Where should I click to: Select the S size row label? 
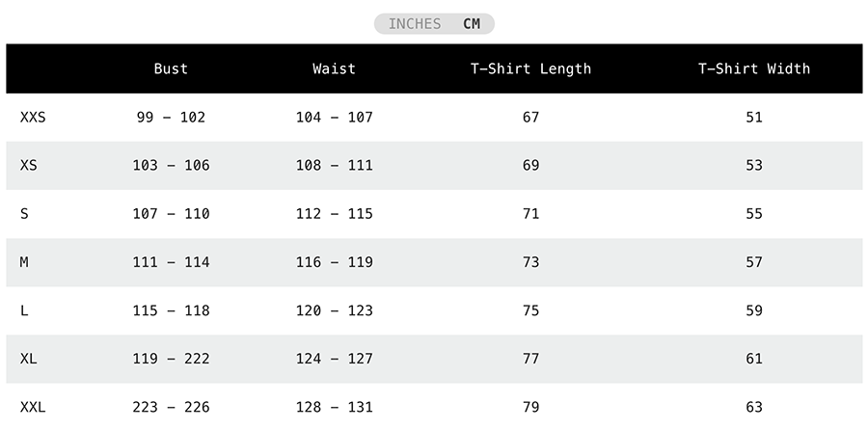(x=24, y=214)
